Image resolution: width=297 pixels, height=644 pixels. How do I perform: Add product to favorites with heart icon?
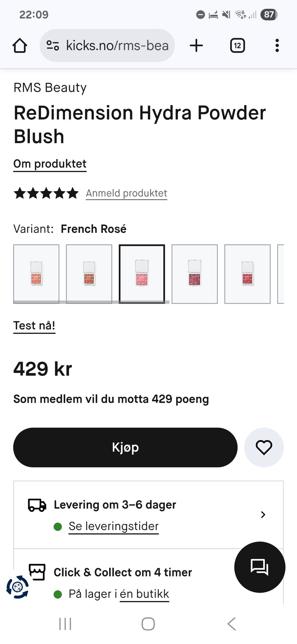click(x=264, y=447)
